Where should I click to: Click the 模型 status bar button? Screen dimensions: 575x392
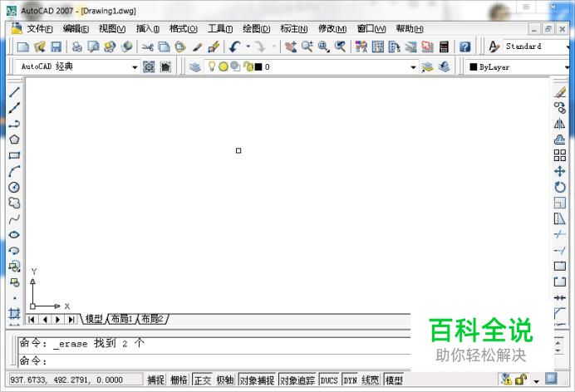coord(394,380)
